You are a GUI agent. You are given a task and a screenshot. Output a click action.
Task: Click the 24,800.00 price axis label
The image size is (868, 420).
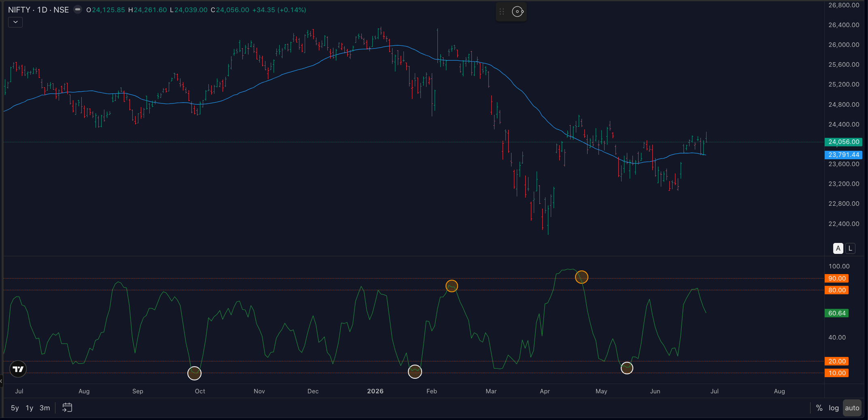pyautogui.click(x=844, y=105)
